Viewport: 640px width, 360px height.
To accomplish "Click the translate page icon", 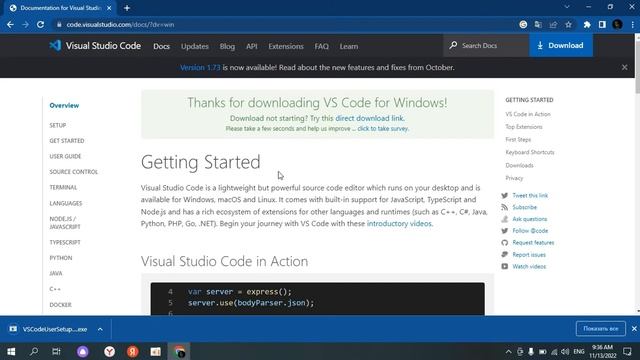I will click(538, 24).
